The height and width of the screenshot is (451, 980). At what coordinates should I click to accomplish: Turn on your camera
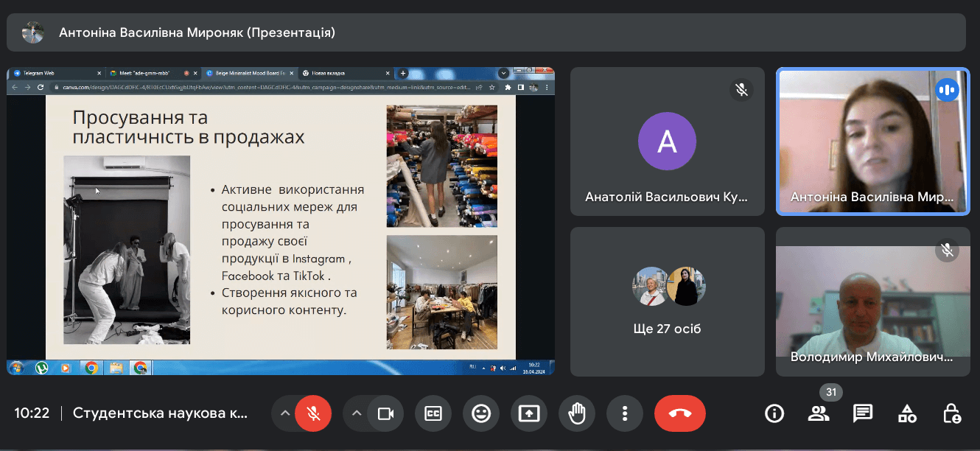coord(385,413)
